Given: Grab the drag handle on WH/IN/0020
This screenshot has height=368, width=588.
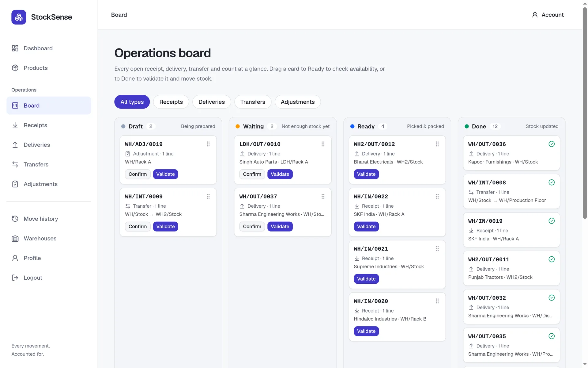Looking at the screenshot, I should point(437,301).
